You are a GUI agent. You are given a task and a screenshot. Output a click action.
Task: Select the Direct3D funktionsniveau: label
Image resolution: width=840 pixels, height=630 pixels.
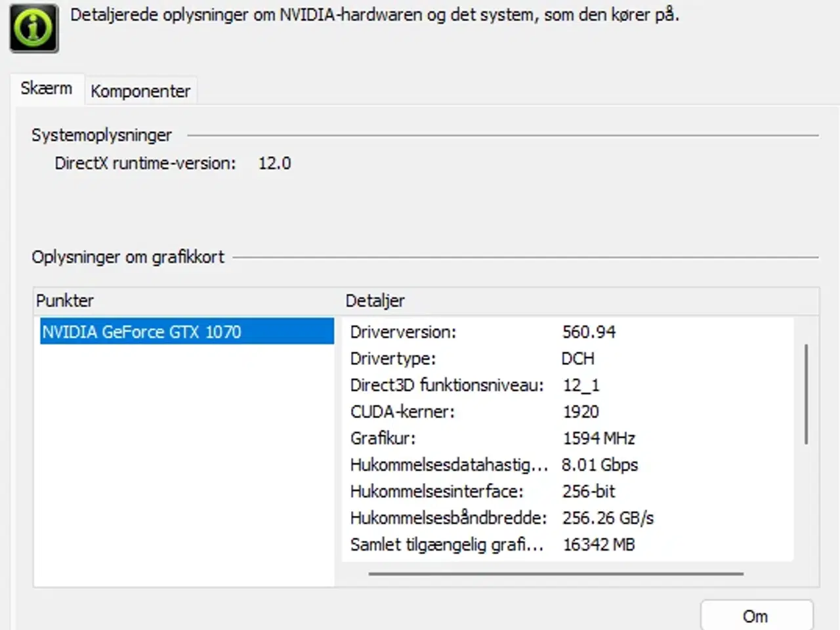(x=447, y=385)
